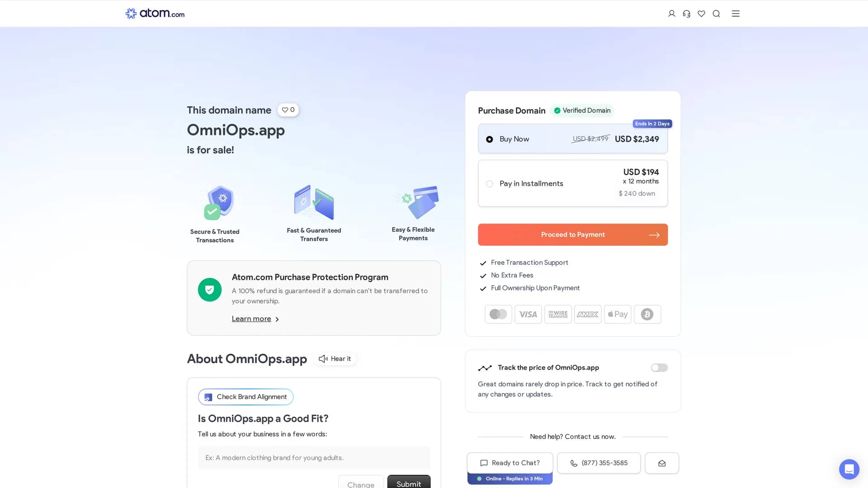The width and height of the screenshot is (868, 488).
Task: Open the favorites heart icon in header
Action: 701,14
